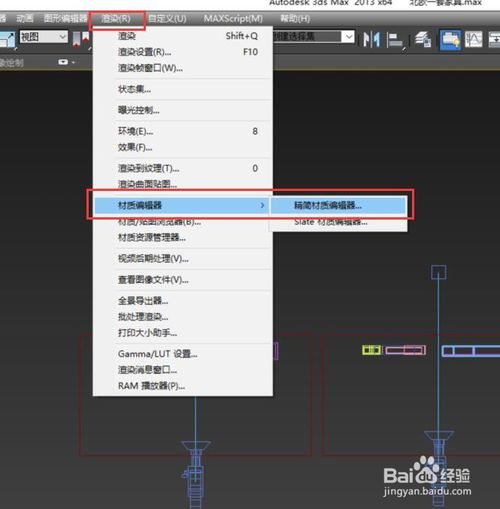Open the 自定义(U) menu
The width and height of the screenshot is (500, 509).
tap(167, 18)
